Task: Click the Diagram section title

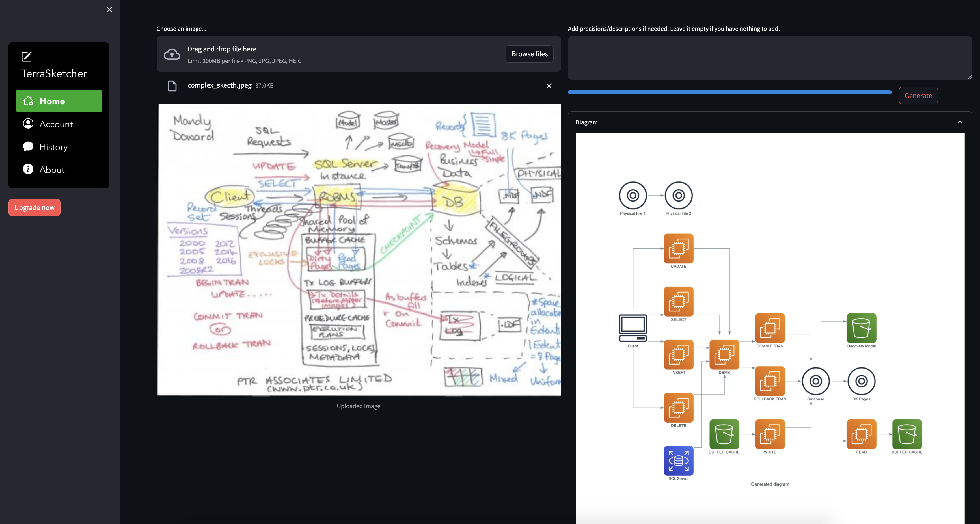Action: [x=587, y=122]
